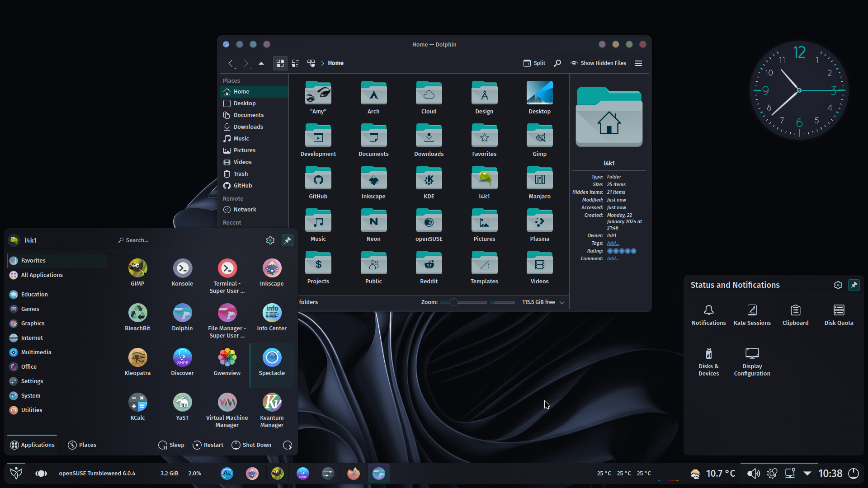
Task: Click the breadcrumb chevron before Home
Action: click(x=322, y=63)
